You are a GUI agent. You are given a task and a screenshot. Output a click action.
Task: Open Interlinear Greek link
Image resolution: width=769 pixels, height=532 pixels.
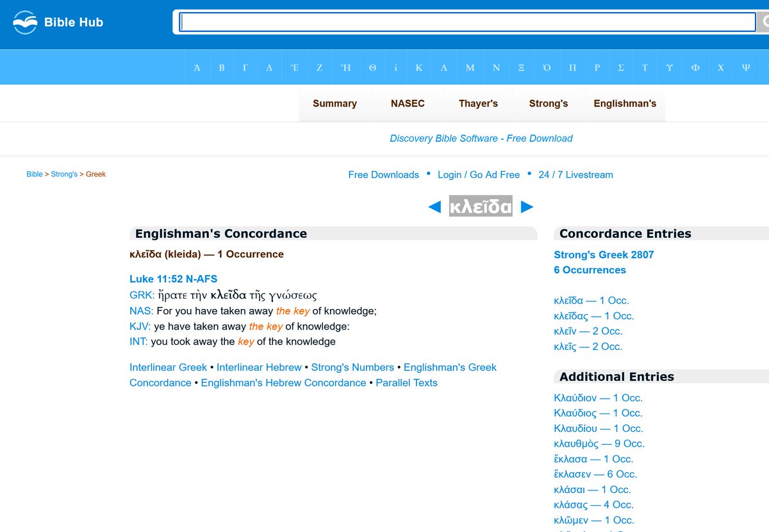click(169, 367)
